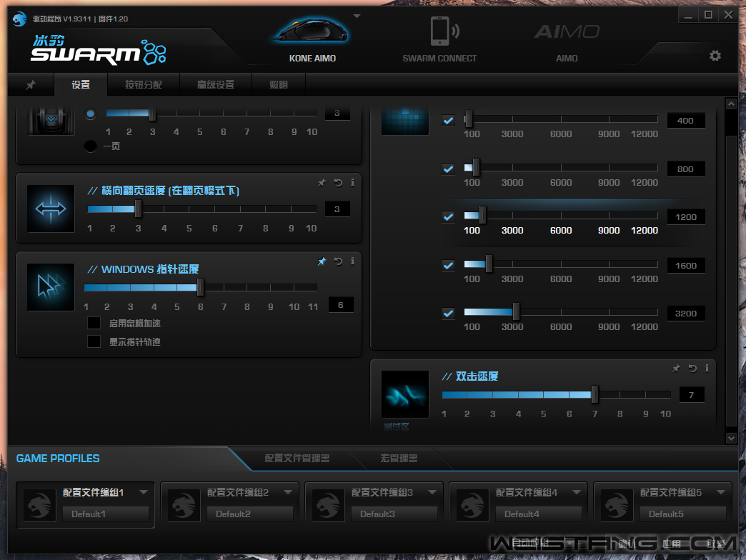This screenshot has height=560, width=746.
Task: Switch to the SWARM CONNECT tab
Action: point(439,41)
